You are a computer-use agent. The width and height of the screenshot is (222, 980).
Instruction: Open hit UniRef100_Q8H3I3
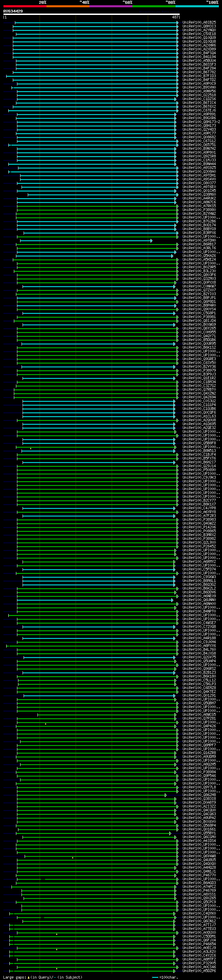[x=199, y=26]
